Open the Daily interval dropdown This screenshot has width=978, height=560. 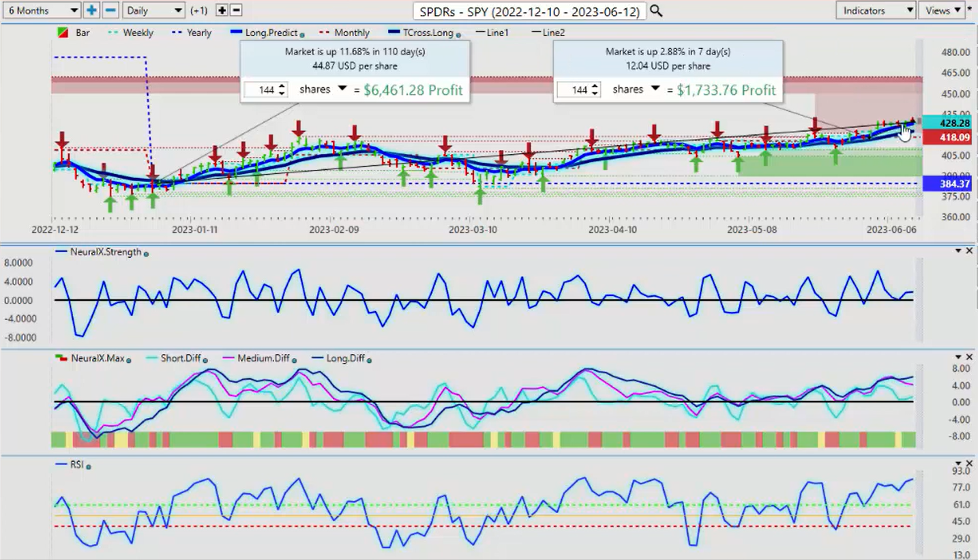coord(153,10)
